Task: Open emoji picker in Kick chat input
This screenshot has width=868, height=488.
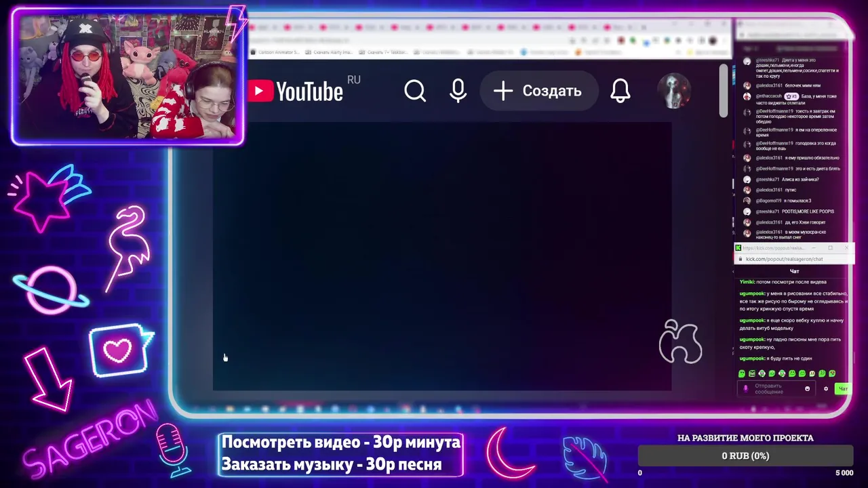Action: pyautogui.click(x=807, y=389)
